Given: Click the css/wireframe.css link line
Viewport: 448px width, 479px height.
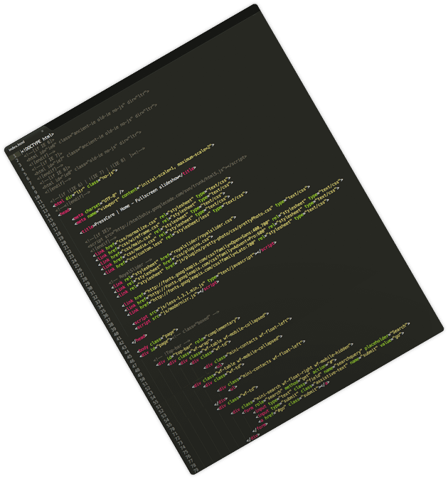Looking at the screenshot, I should [165, 221].
